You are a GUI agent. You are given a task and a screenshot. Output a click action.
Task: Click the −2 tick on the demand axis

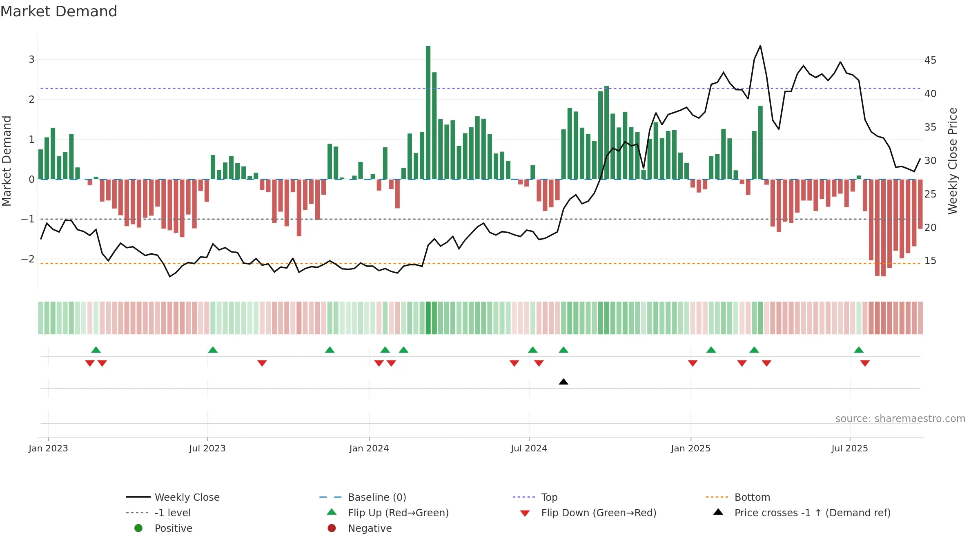point(28,259)
